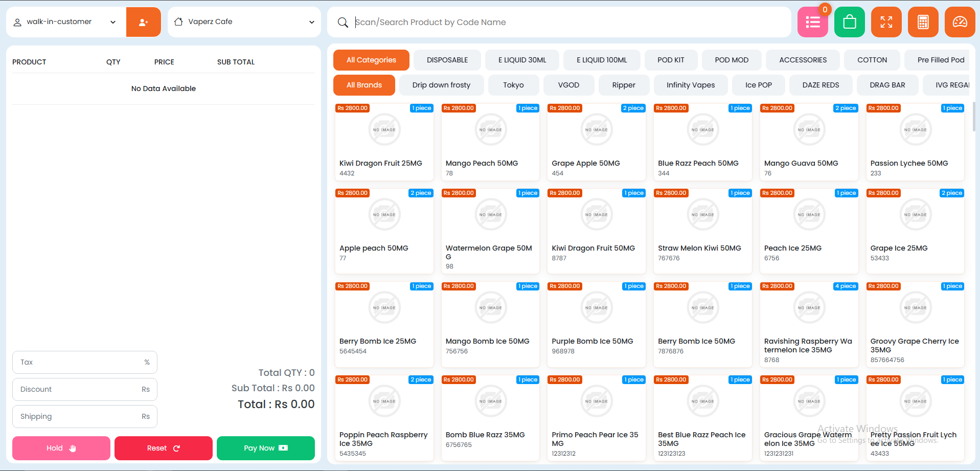Add Grape Apple 50MG to cart

click(597, 142)
